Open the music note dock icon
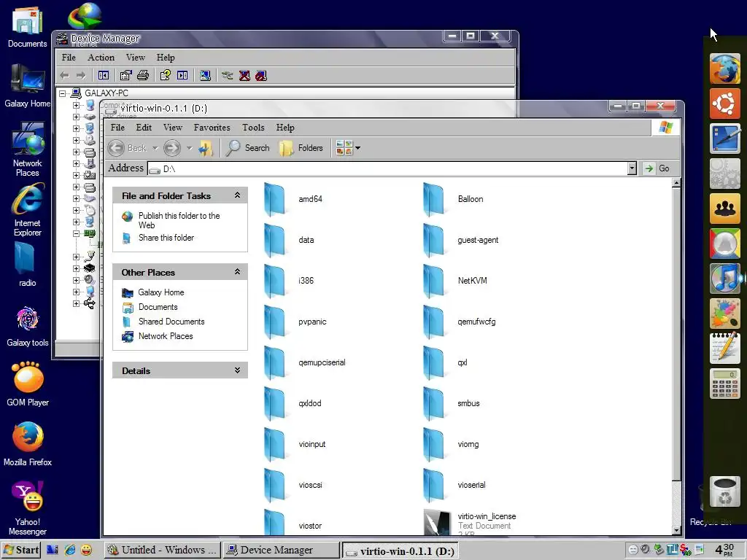This screenshot has height=560, width=747. click(724, 278)
